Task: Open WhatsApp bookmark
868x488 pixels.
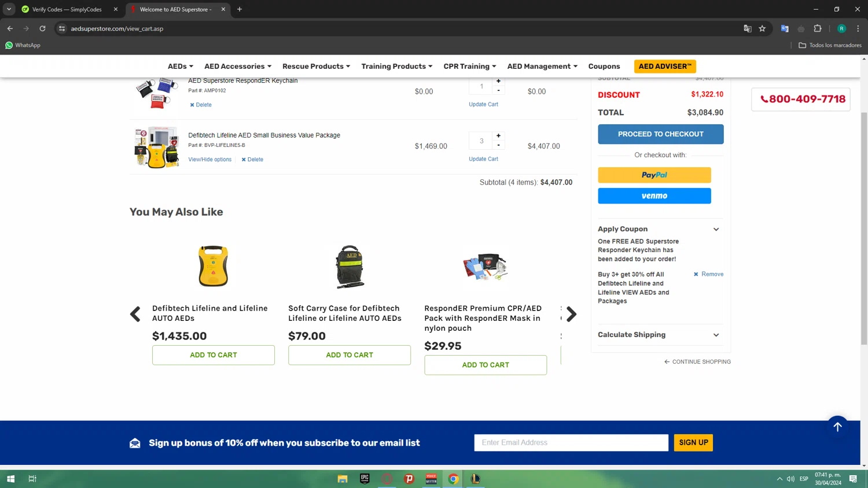Action: (23, 45)
